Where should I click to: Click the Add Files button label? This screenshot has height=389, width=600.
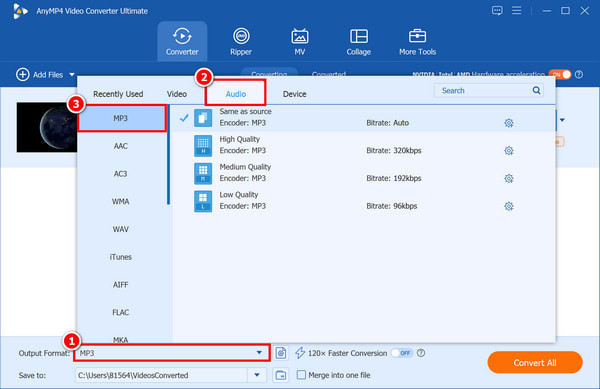click(x=48, y=75)
